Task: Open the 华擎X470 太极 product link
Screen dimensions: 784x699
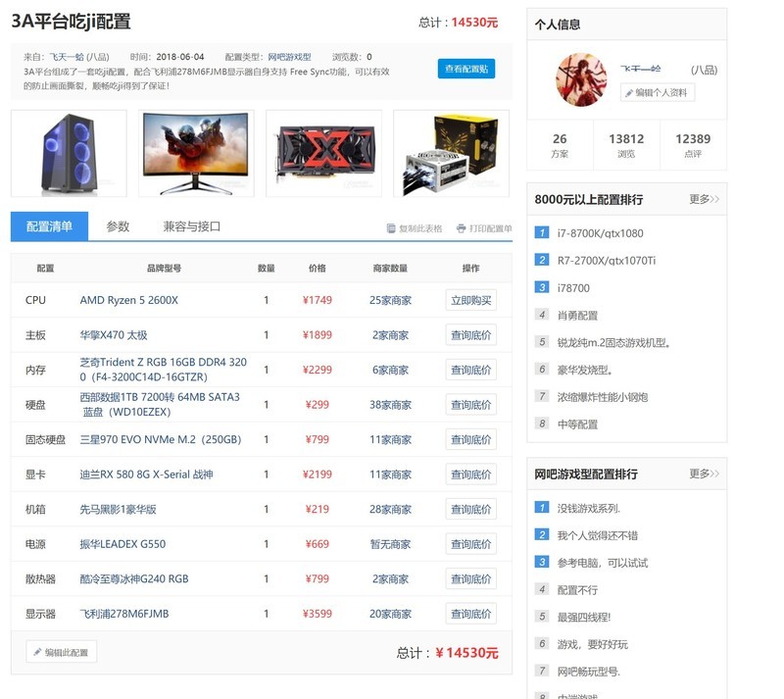Action: 114,334
